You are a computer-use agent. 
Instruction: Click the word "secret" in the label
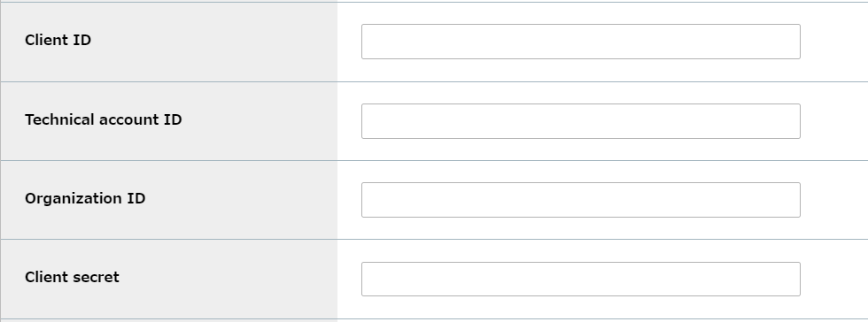click(x=94, y=277)
